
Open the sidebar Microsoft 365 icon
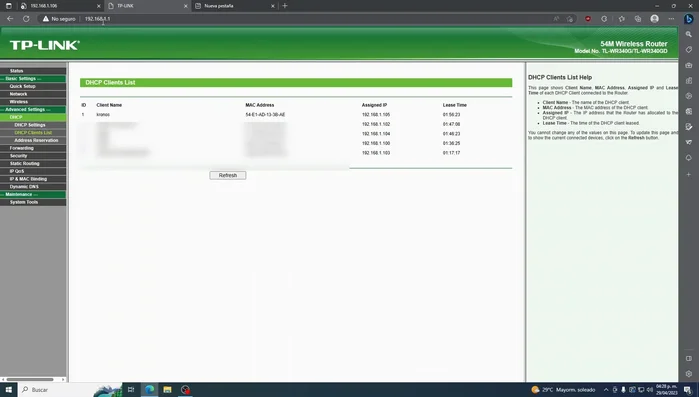tap(689, 96)
